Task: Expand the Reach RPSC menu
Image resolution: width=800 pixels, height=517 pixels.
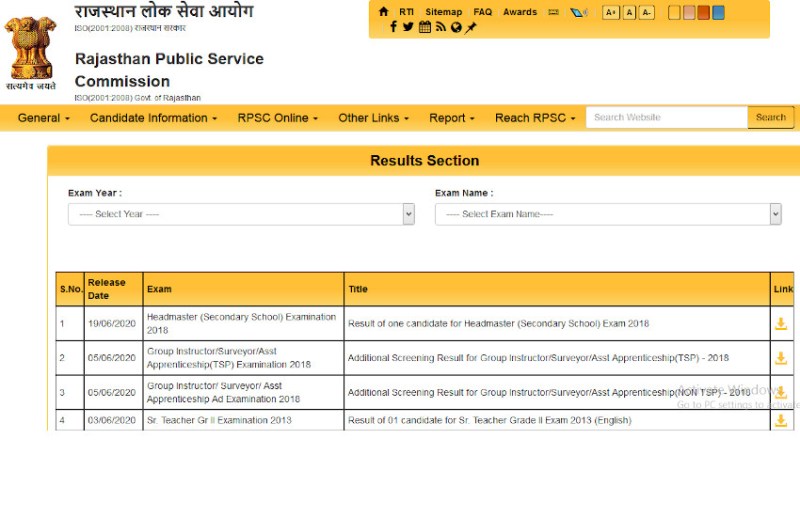Action: [x=535, y=118]
